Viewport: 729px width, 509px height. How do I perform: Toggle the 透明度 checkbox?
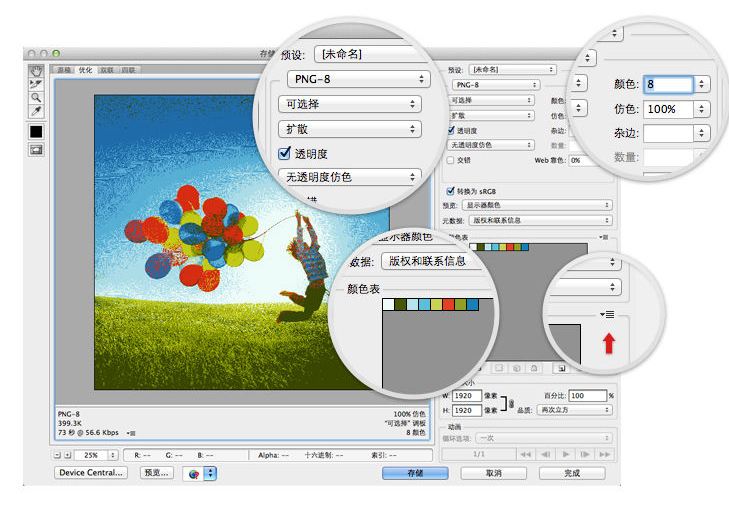coord(451,131)
